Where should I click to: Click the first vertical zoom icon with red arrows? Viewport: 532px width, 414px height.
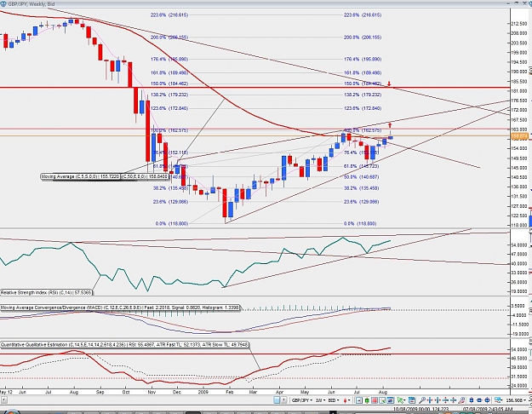(x=445, y=400)
